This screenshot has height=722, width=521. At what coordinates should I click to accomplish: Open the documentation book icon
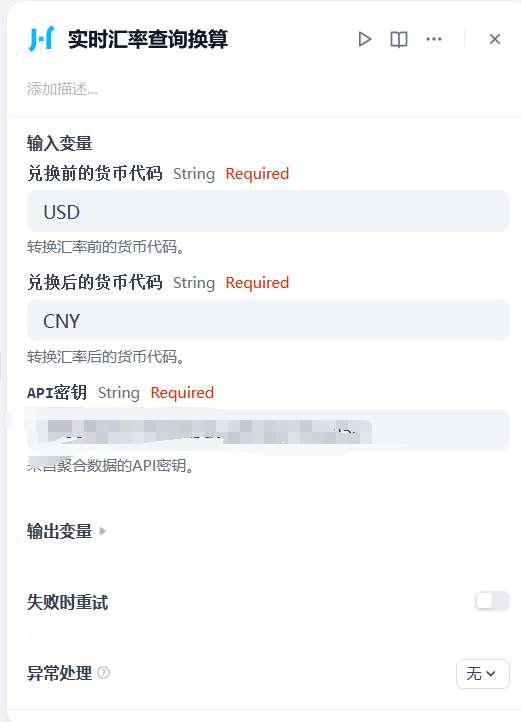pyautogui.click(x=399, y=39)
